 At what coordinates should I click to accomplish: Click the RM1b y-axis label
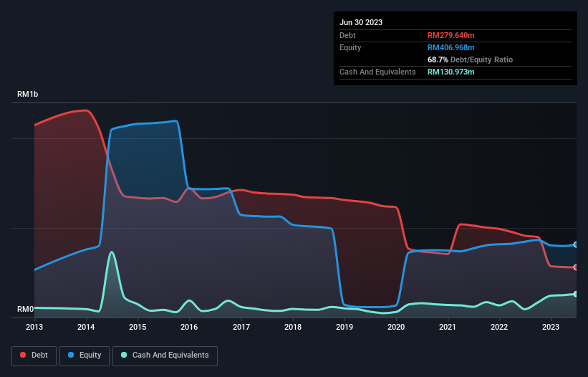[27, 94]
